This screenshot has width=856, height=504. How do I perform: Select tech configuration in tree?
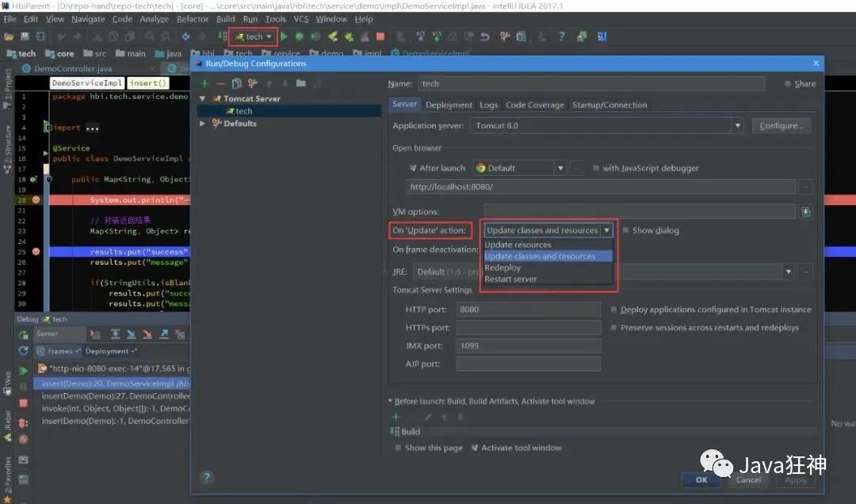(289, 111)
